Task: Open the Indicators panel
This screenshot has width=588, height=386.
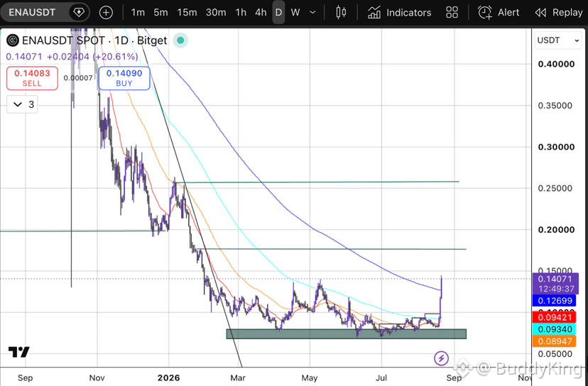Action: pos(399,13)
